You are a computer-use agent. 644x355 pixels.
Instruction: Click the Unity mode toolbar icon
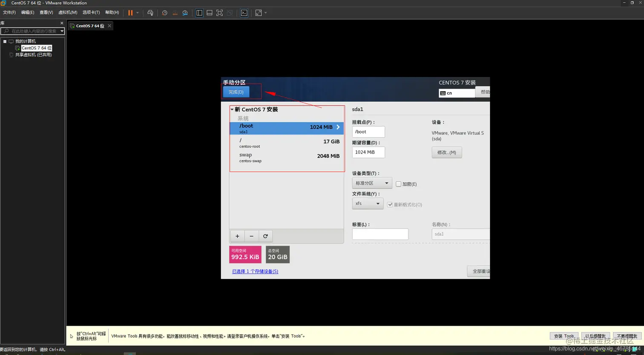coord(230,13)
